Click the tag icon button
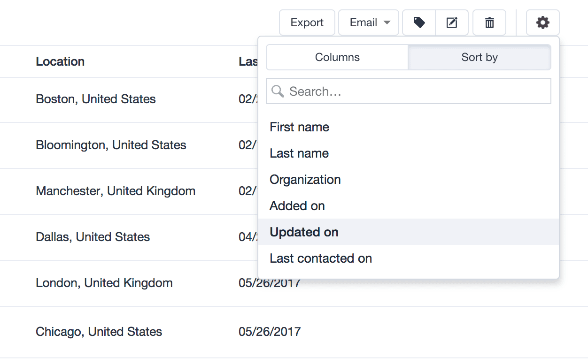This screenshot has width=588, height=364. point(419,23)
